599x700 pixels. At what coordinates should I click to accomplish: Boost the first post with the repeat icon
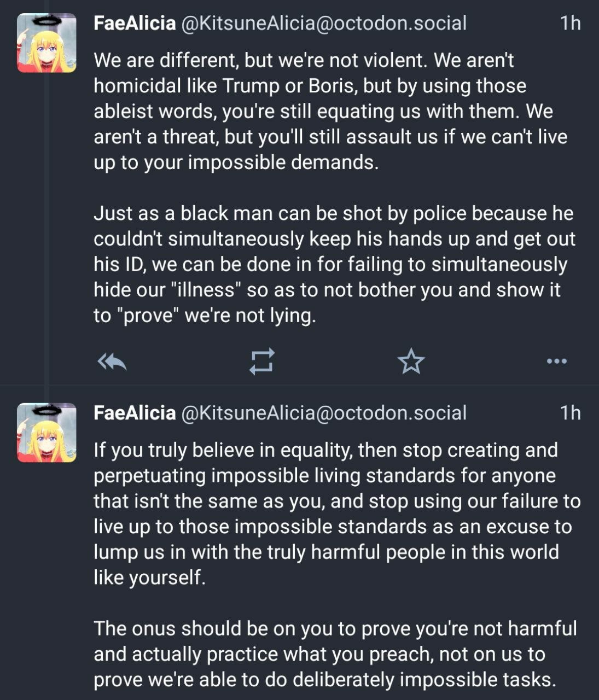(x=261, y=361)
